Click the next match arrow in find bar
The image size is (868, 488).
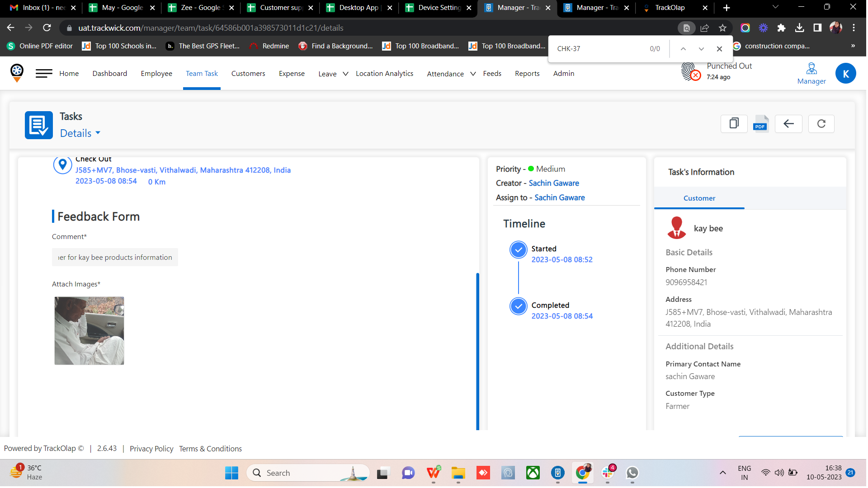tap(701, 48)
